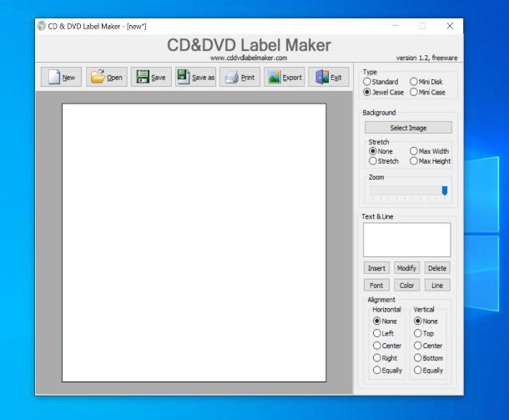Select Max Height stretch option
The width and height of the screenshot is (509, 420).
pos(430,161)
